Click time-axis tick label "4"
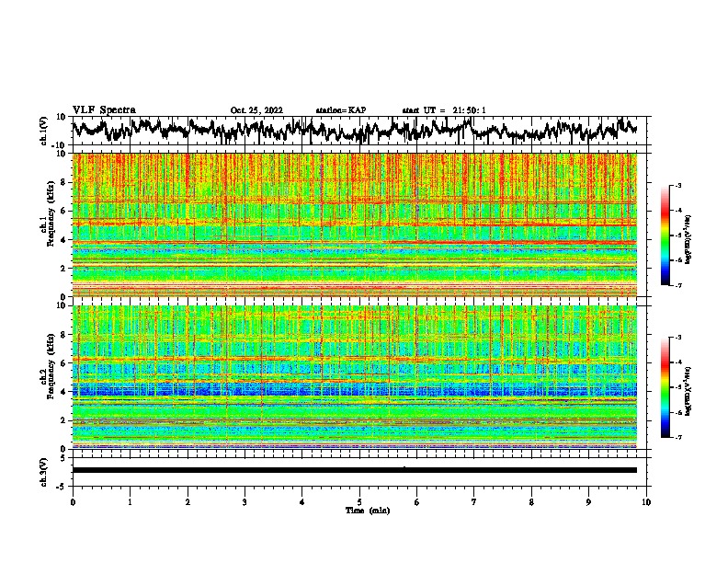728x563 pixels. [302, 502]
